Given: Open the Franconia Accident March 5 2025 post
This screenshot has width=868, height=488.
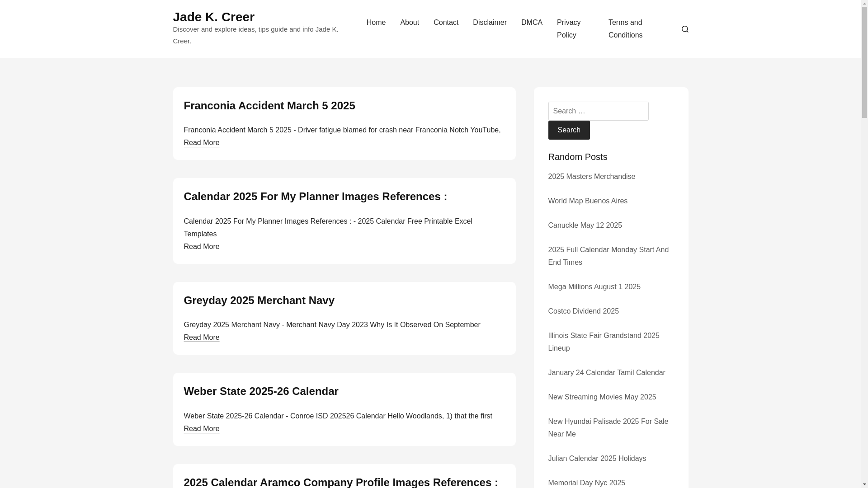Looking at the screenshot, I should click(x=269, y=106).
